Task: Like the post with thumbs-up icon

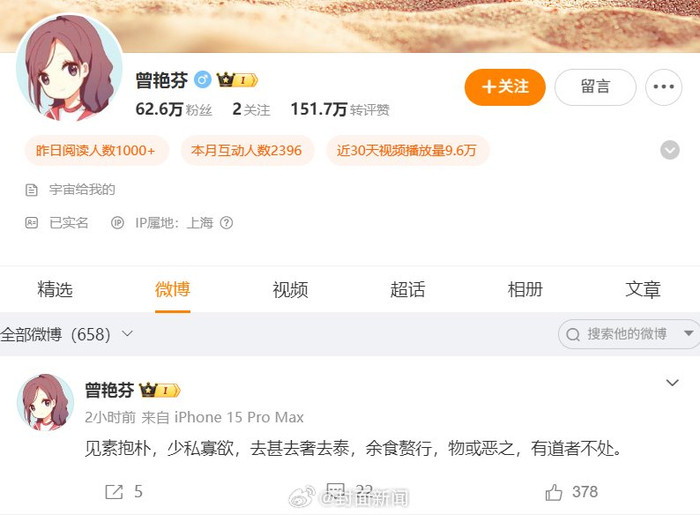Action: coord(554,492)
